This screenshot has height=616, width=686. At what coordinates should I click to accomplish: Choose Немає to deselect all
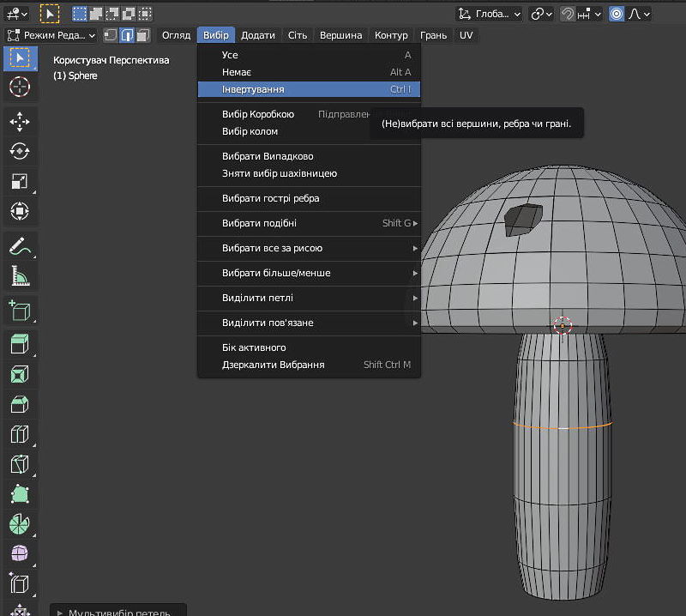click(309, 72)
